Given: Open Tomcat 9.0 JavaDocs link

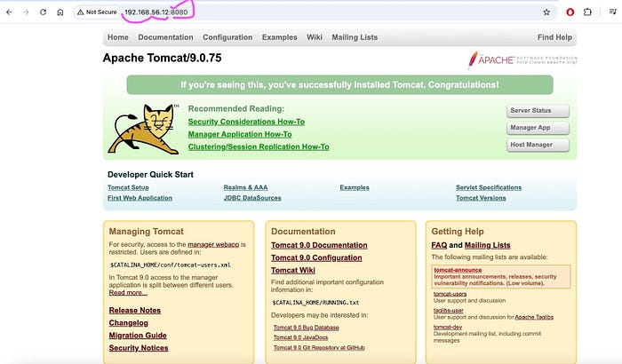Looking at the screenshot, I should pos(300,337).
